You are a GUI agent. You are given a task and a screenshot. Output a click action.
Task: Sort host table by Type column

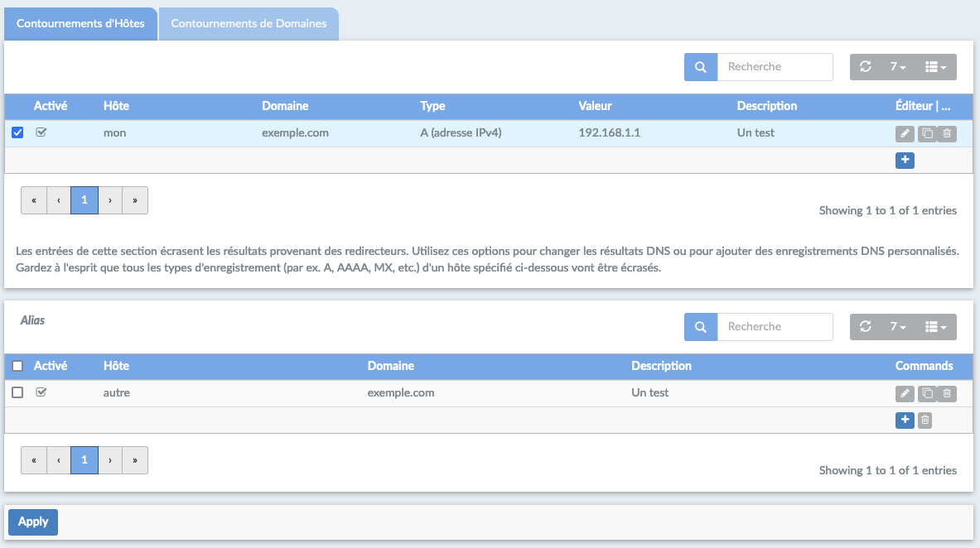[432, 106]
